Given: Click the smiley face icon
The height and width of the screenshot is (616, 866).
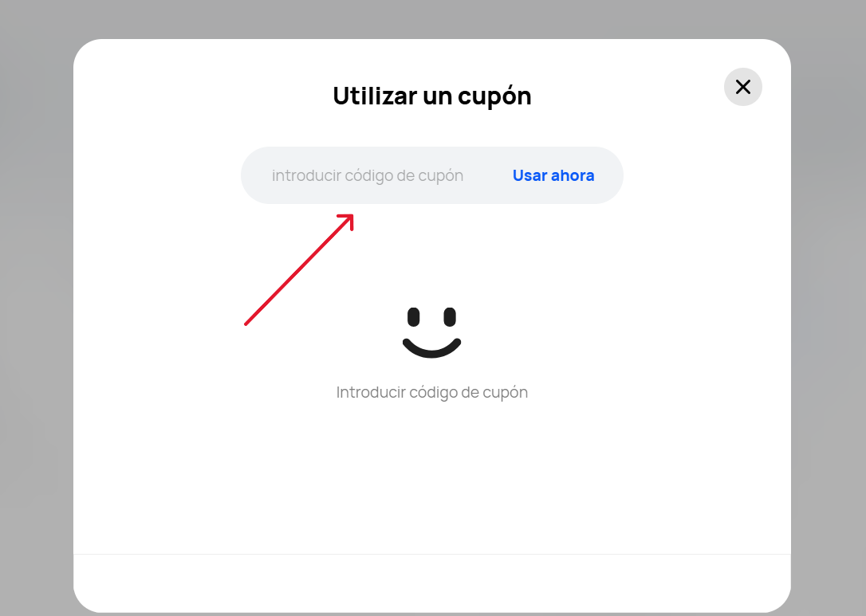Looking at the screenshot, I should [431, 332].
